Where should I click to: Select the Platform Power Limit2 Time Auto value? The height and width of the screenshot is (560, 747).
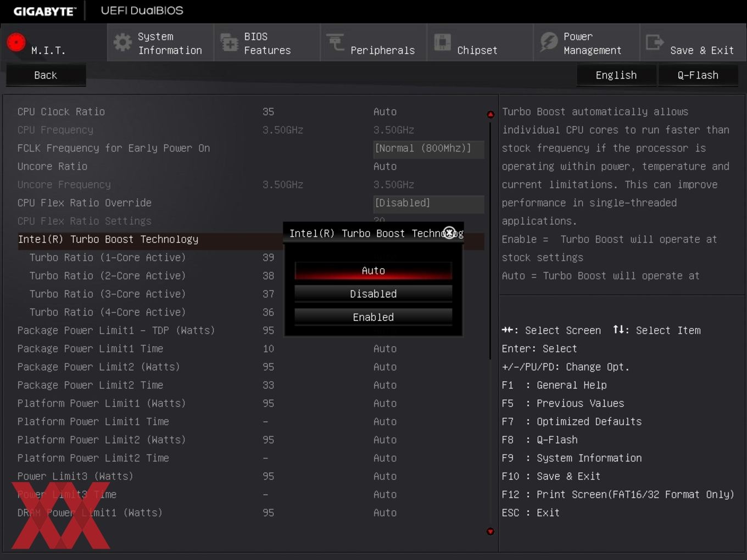pyautogui.click(x=385, y=458)
